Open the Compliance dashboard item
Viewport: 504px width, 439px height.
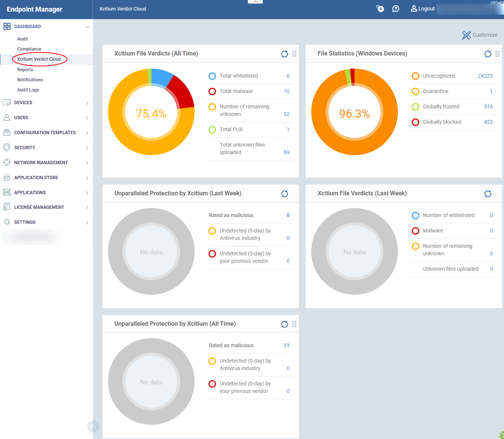[x=29, y=49]
